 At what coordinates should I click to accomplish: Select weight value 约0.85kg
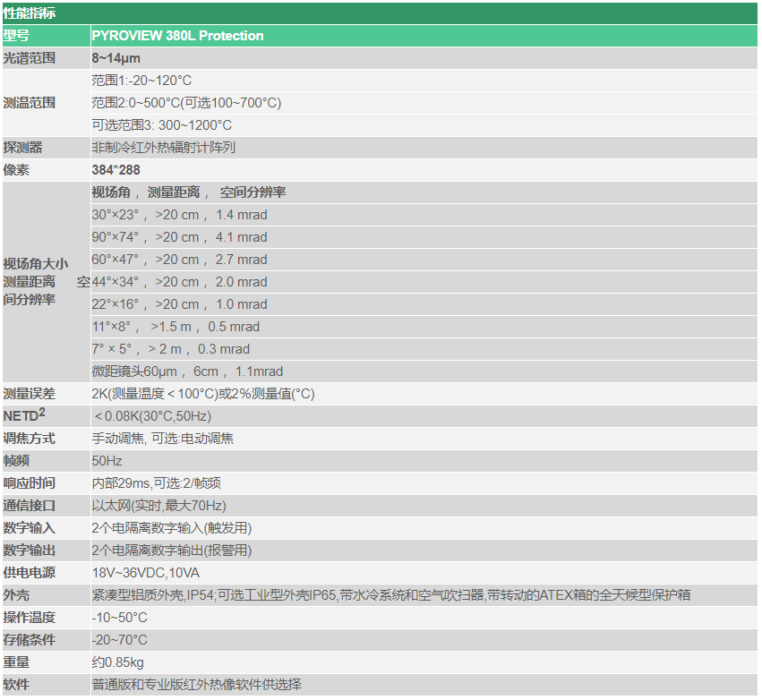pos(118,662)
